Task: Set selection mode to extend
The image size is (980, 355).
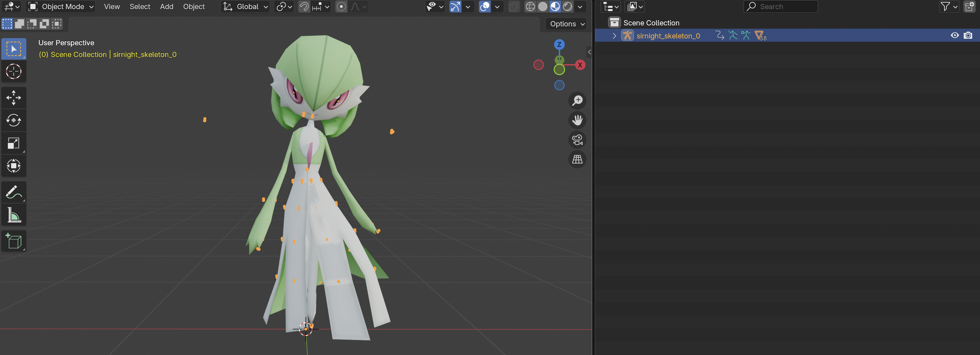Action: point(20,24)
